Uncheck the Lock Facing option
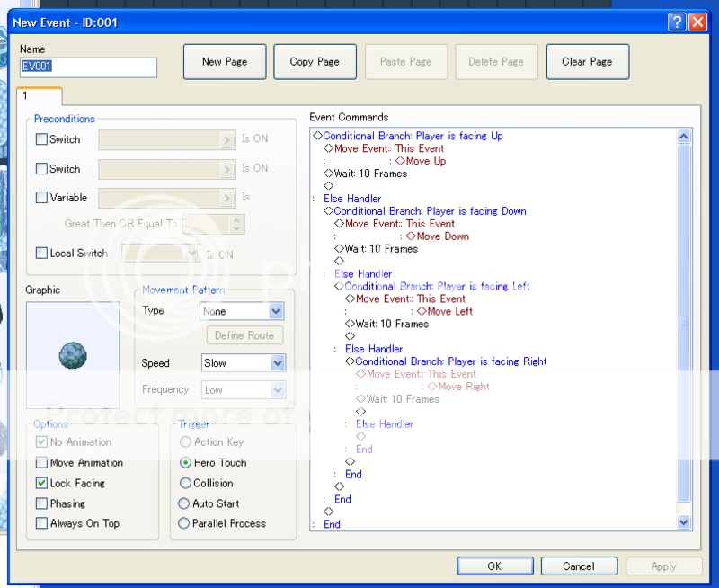The image size is (719, 588). 41,484
